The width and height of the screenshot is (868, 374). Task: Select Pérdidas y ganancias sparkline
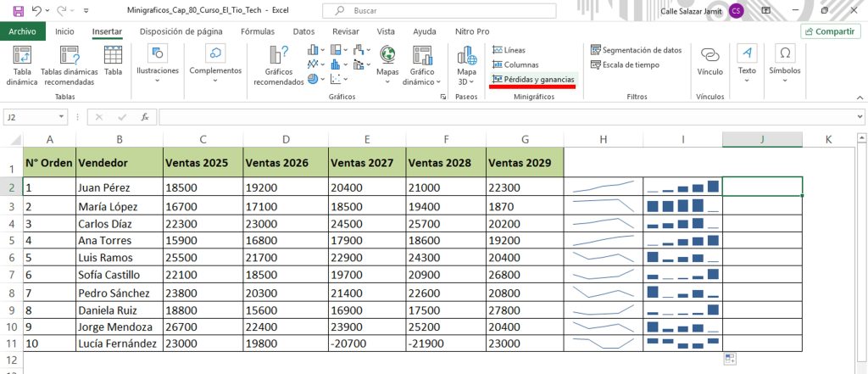coord(532,79)
